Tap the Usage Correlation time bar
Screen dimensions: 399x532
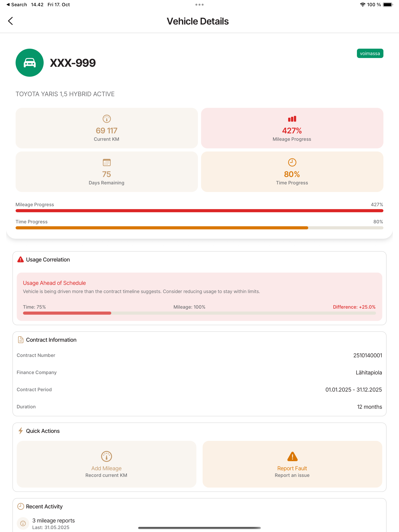[199, 313]
